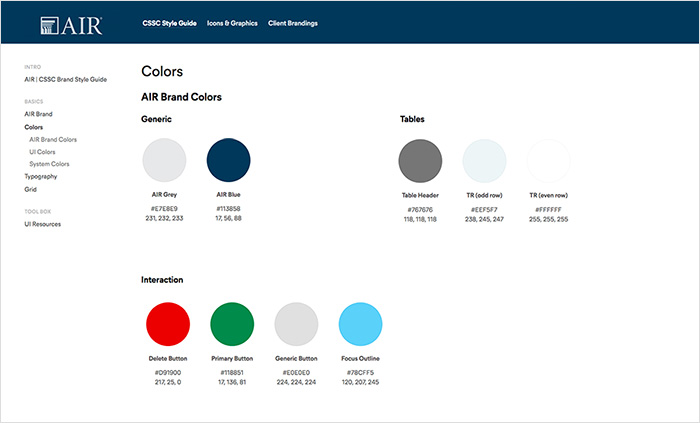The image size is (700, 423).
Task: Click the red Delete Button swatch
Action: (x=168, y=324)
